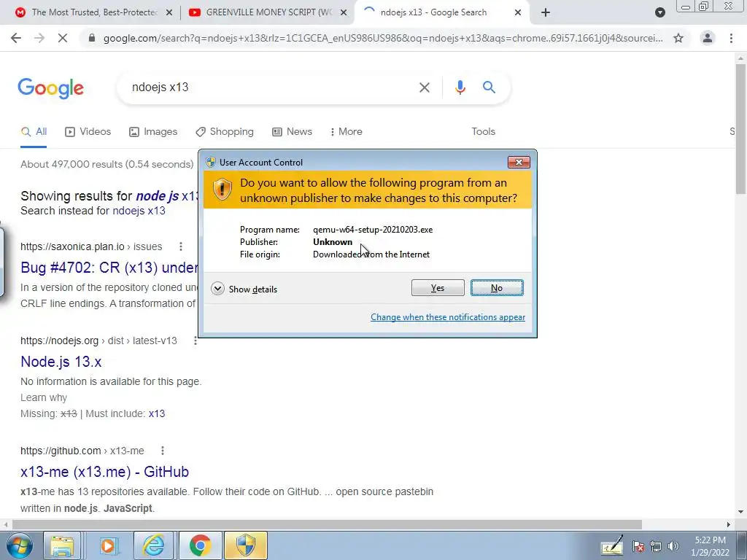Click the Chrome taskbar icon
The image size is (747, 560).
(200, 545)
